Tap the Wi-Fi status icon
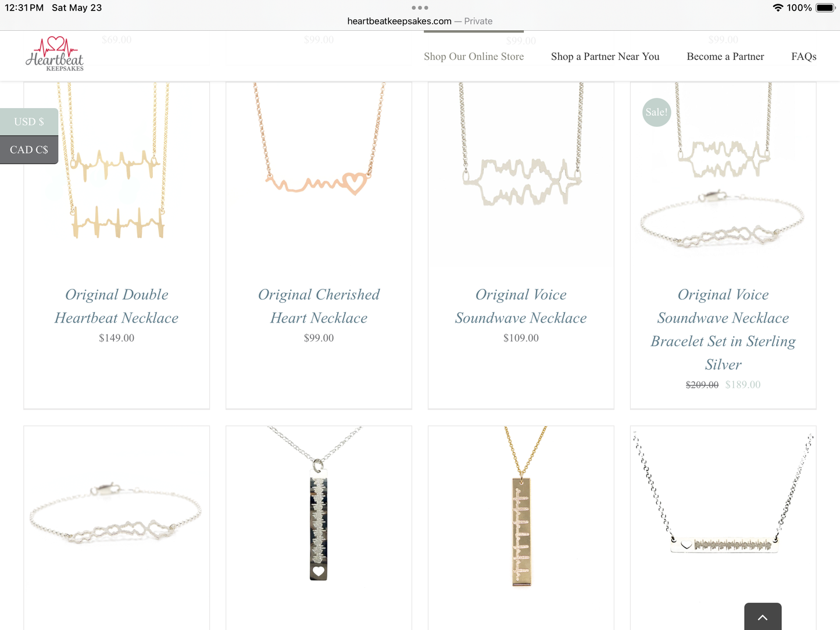The image size is (840, 630). pyautogui.click(x=778, y=8)
